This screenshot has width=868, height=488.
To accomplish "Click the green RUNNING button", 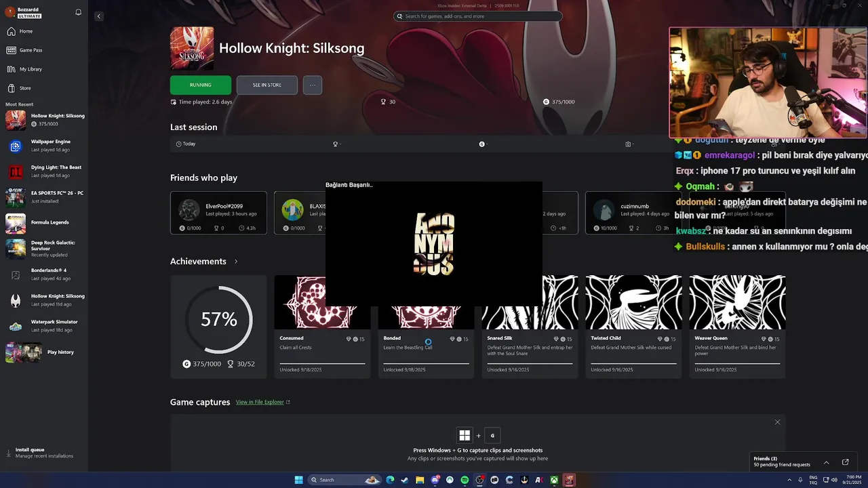I will 201,85.
